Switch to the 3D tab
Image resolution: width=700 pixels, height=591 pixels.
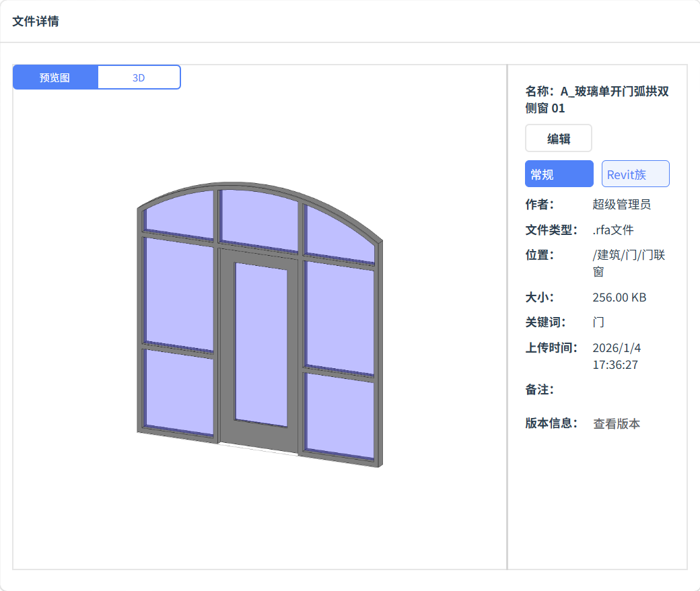coord(139,77)
